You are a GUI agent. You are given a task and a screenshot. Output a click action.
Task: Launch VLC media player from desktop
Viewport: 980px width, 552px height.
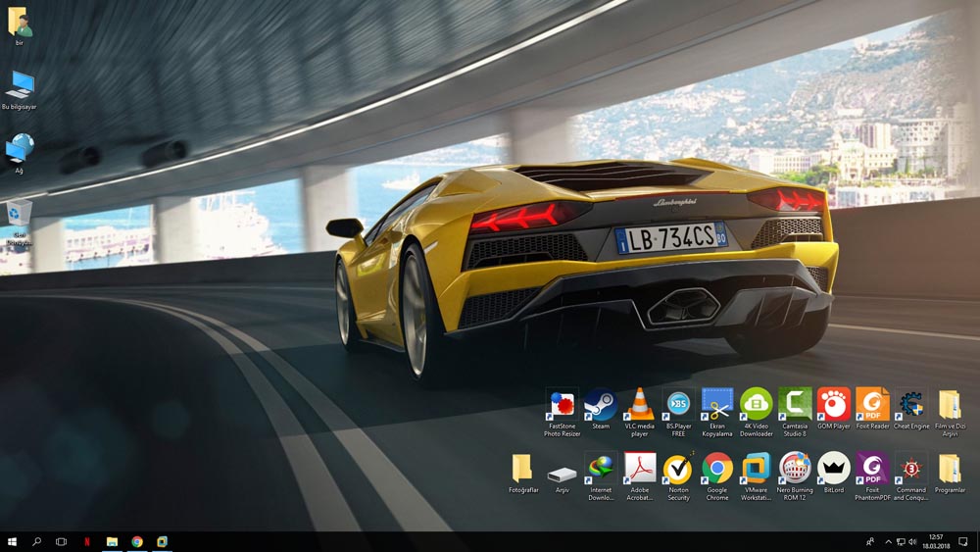click(x=639, y=405)
